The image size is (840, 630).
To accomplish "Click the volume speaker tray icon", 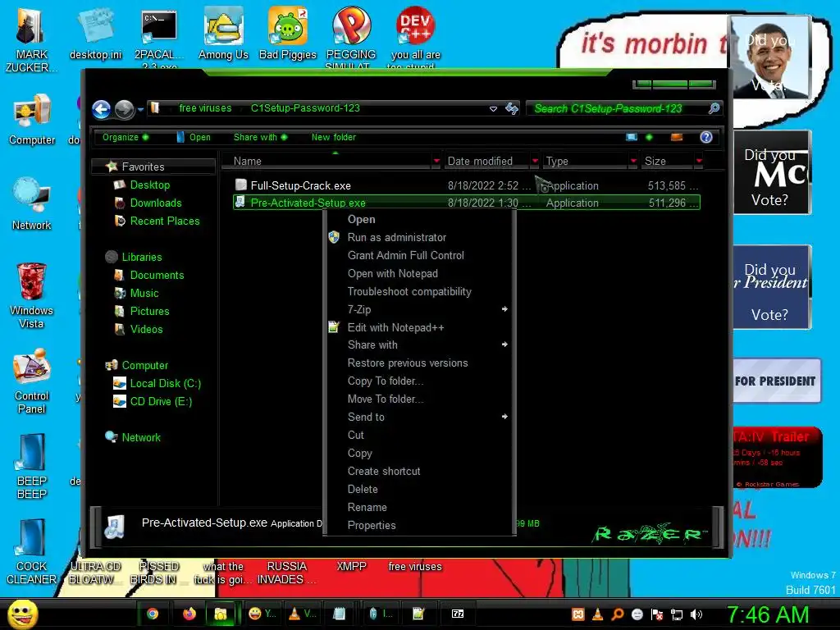I will (x=696, y=614).
